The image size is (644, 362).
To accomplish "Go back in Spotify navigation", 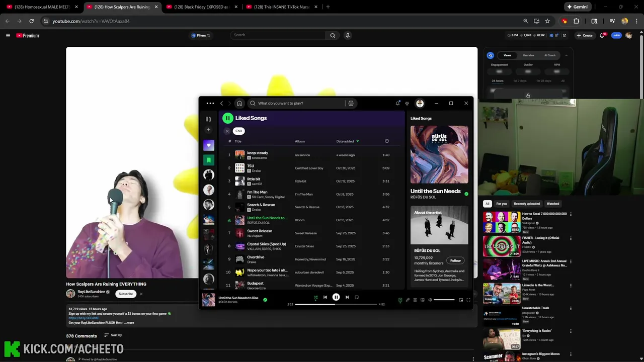I will [x=221, y=103].
